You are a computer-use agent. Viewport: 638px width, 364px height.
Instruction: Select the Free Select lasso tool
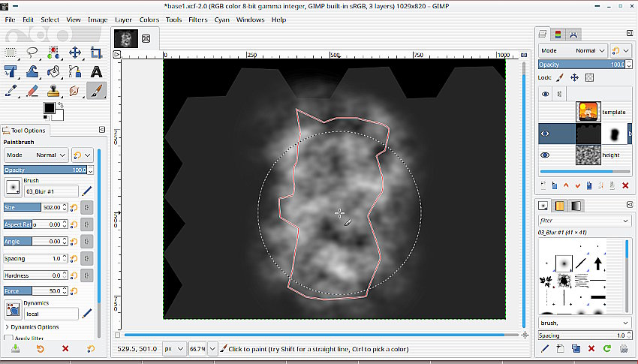(x=32, y=53)
